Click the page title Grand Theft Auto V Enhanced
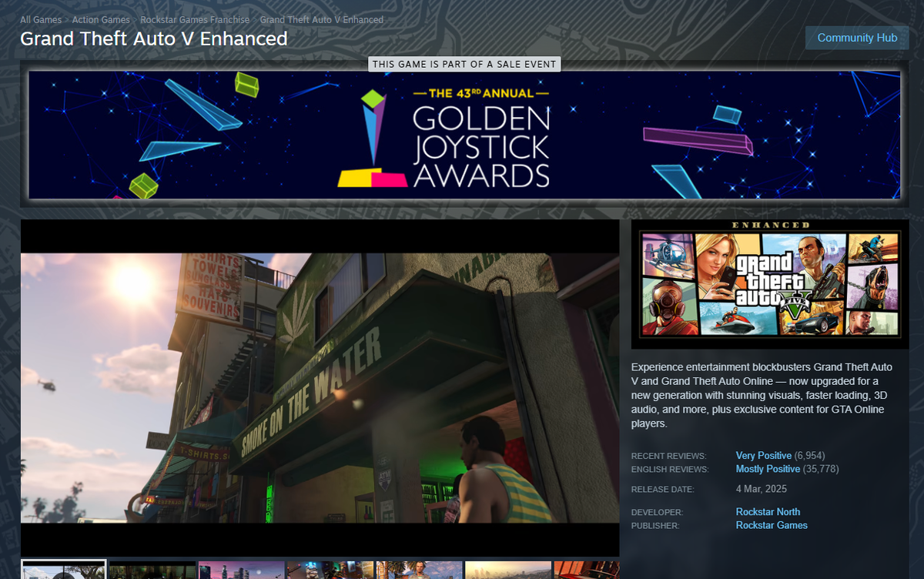 pos(154,38)
